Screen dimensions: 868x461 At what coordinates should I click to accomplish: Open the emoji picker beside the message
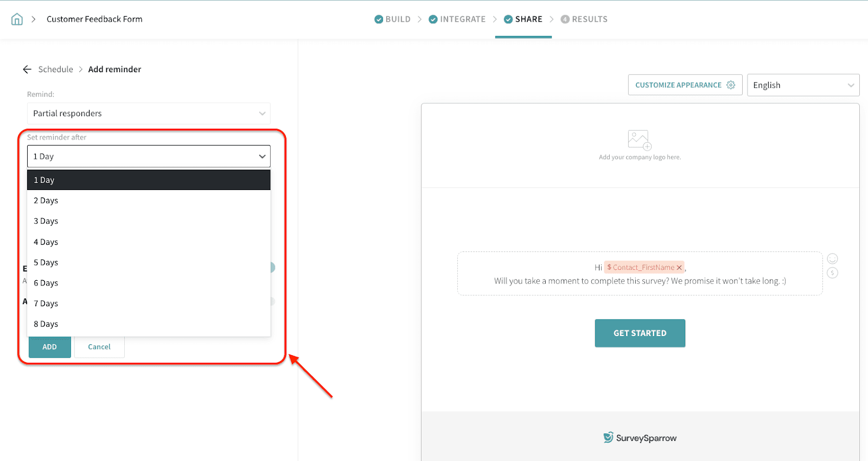coord(832,259)
